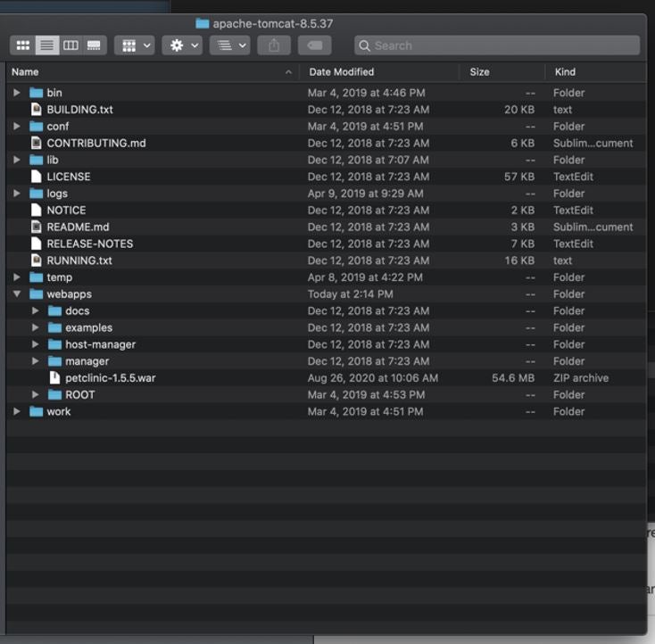Image resolution: width=655 pixels, height=644 pixels.
Task: Sort by Size column header
Action: (x=502, y=72)
